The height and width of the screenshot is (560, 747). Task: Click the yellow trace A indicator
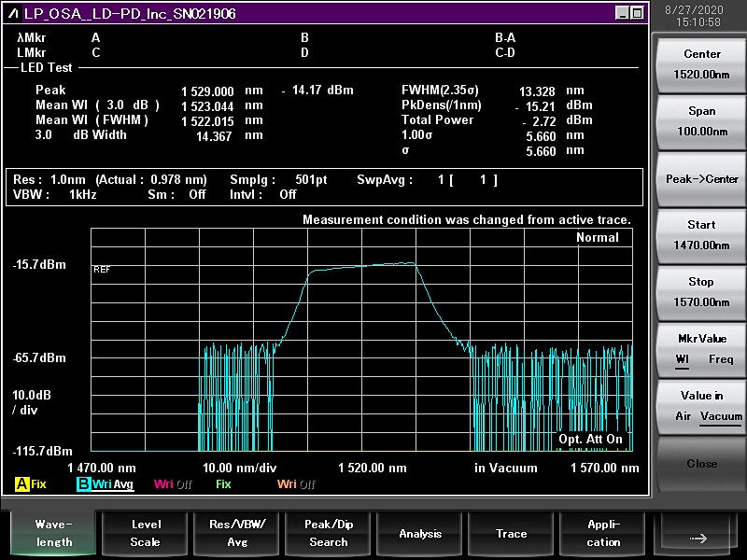pyautogui.click(x=21, y=484)
